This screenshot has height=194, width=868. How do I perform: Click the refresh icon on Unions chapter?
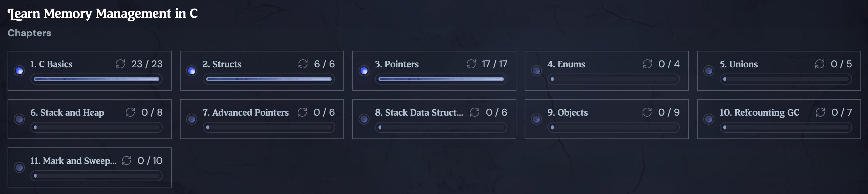(x=820, y=64)
